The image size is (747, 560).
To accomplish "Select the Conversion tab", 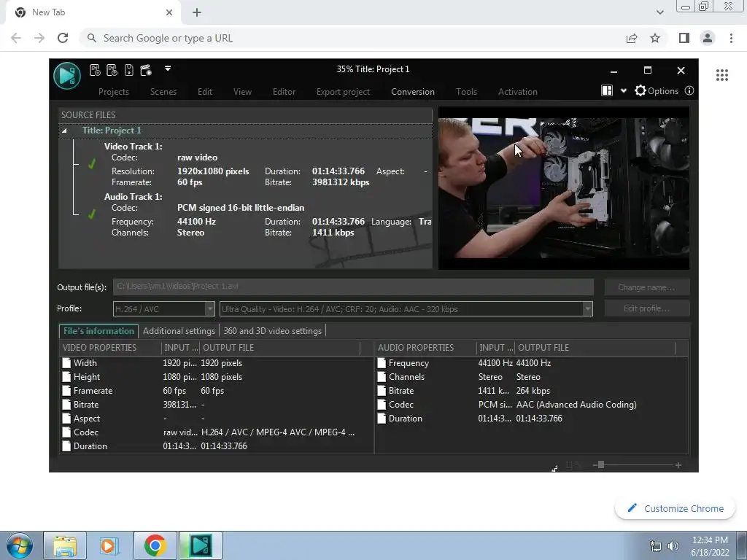I will click(x=413, y=91).
